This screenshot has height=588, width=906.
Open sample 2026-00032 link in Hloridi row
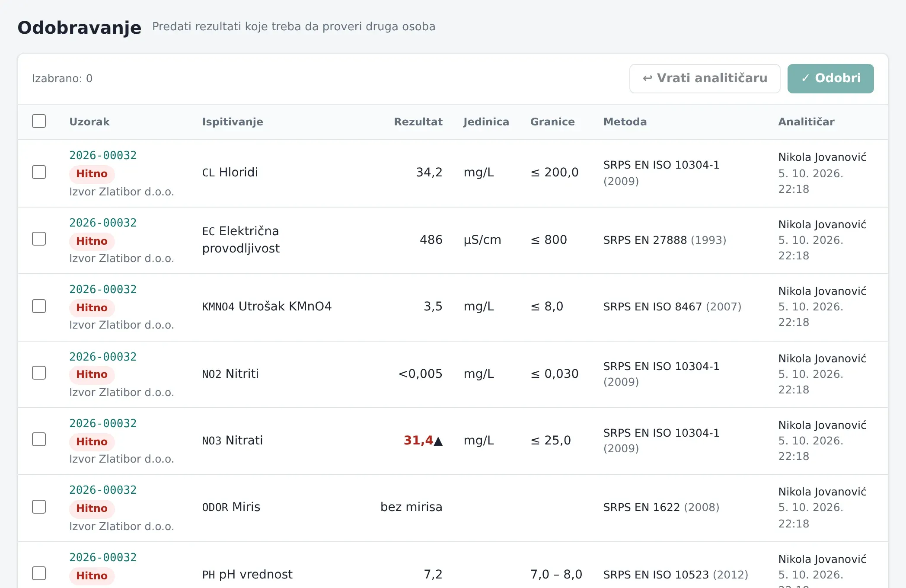tap(103, 155)
